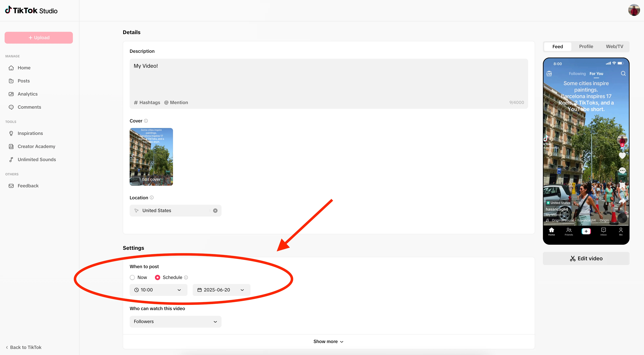Click the heart like icon in preview

click(x=622, y=156)
